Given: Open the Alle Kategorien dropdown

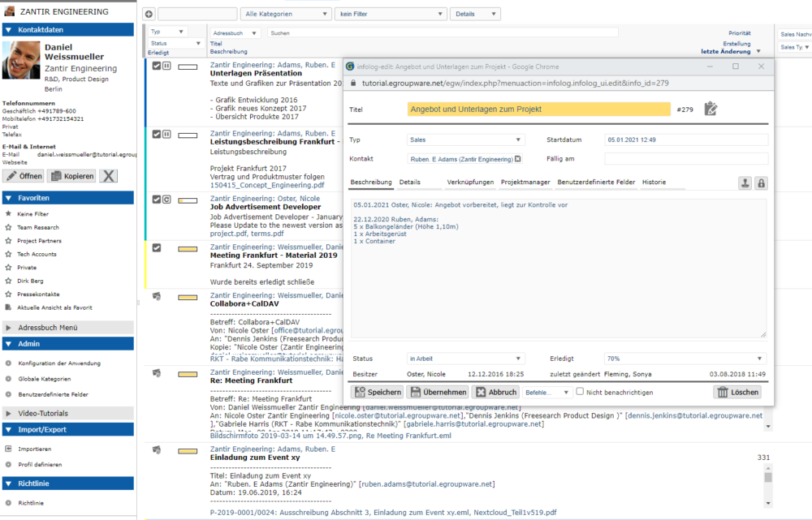Looking at the screenshot, I should tap(287, 14).
